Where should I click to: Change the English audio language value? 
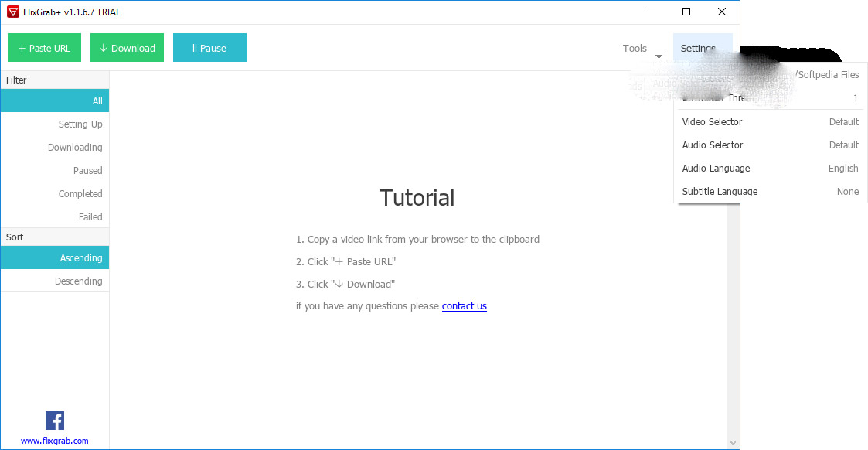(843, 169)
